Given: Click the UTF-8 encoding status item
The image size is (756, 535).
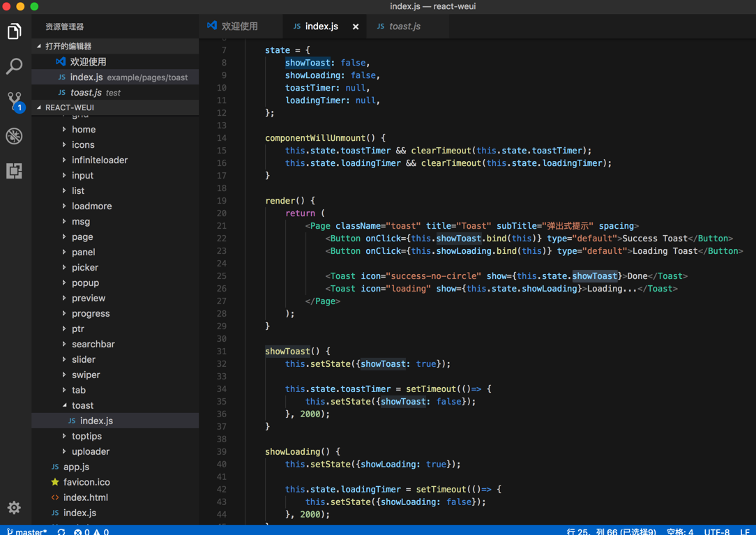Looking at the screenshot, I should pyautogui.click(x=716, y=532).
